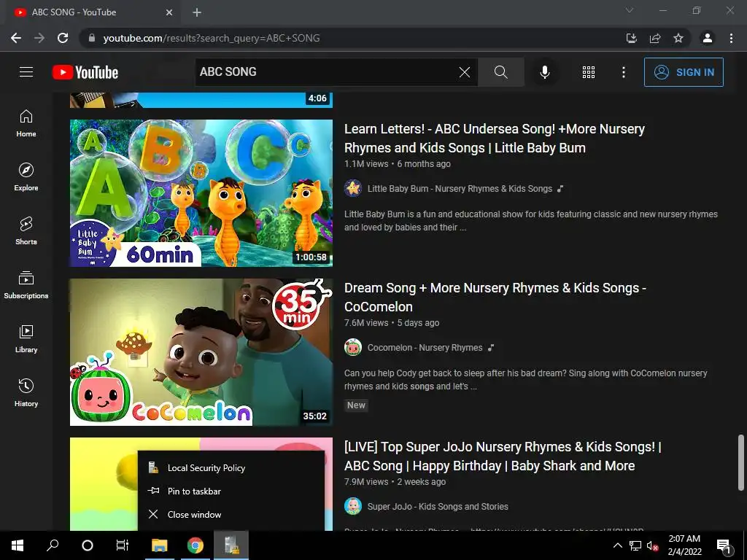Viewport: 747px width, 560px height.
Task: Open tab search dropdown chevron
Action: point(630,10)
